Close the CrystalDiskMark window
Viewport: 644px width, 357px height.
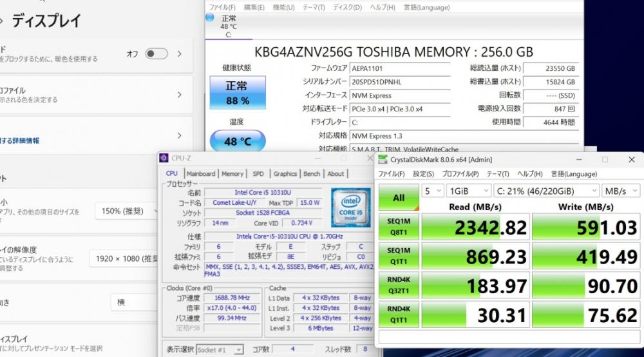click(631, 159)
